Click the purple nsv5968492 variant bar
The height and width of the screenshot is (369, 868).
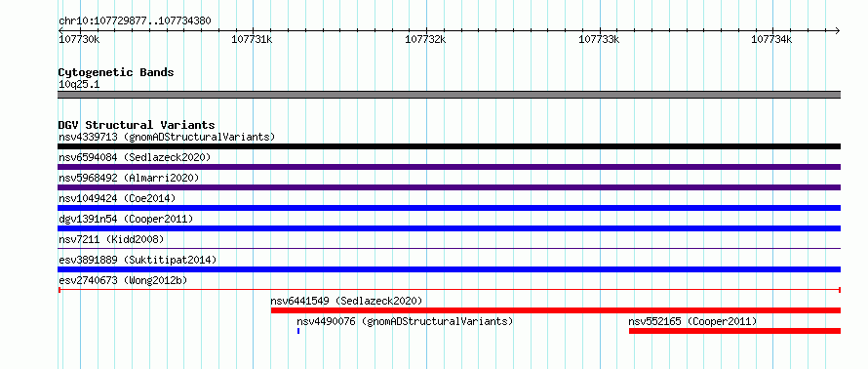point(449,187)
